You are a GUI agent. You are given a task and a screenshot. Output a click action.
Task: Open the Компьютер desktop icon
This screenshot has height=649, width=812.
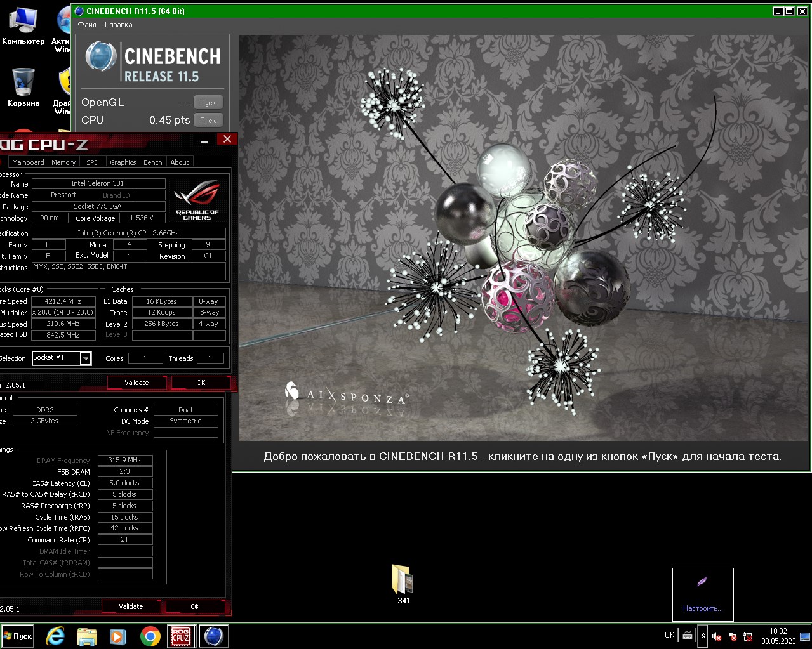tap(23, 25)
